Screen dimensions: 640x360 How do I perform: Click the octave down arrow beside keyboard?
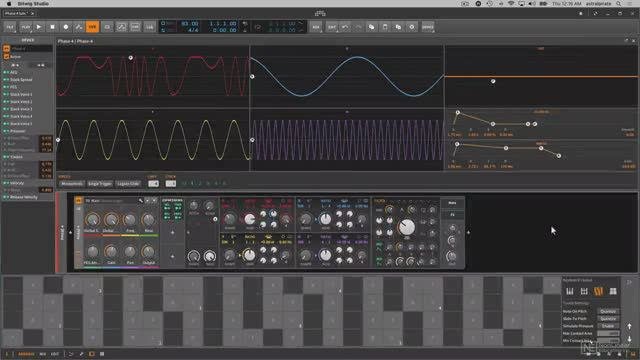(x=629, y=339)
